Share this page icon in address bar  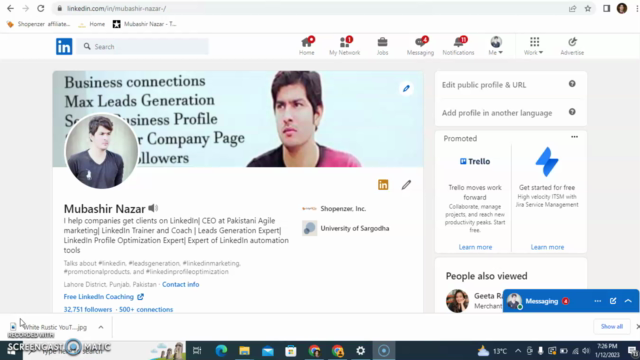click(x=573, y=8)
